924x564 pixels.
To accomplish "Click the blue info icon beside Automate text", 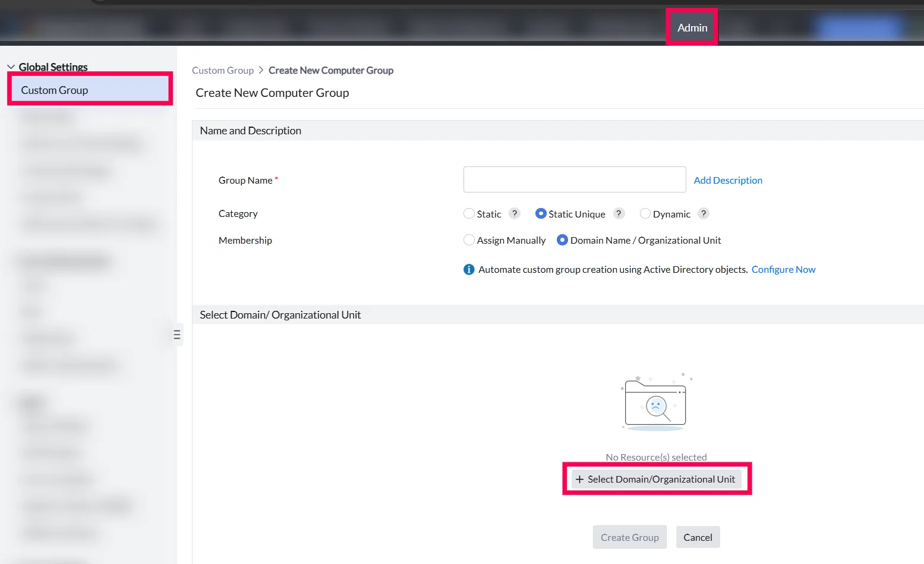I will coord(469,269).
